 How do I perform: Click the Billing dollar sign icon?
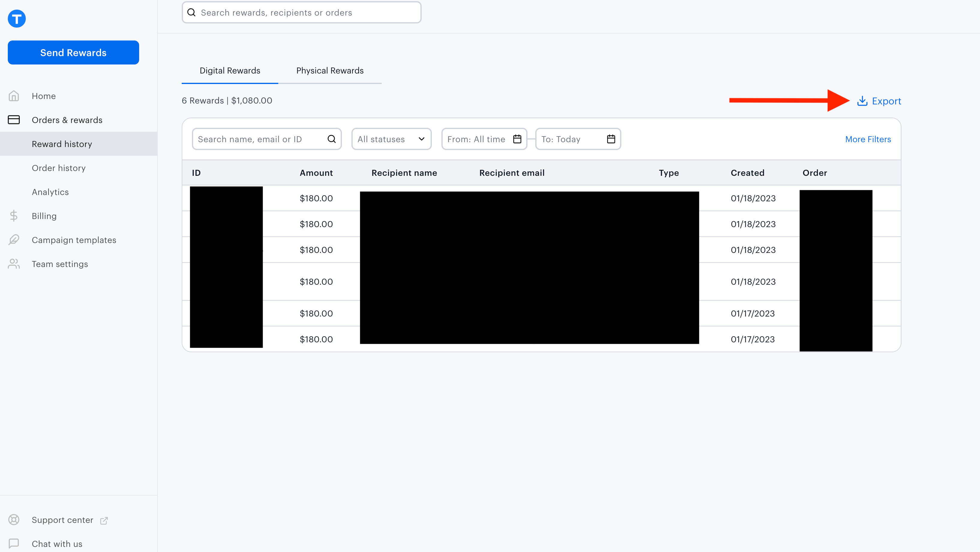click(14, 216)
